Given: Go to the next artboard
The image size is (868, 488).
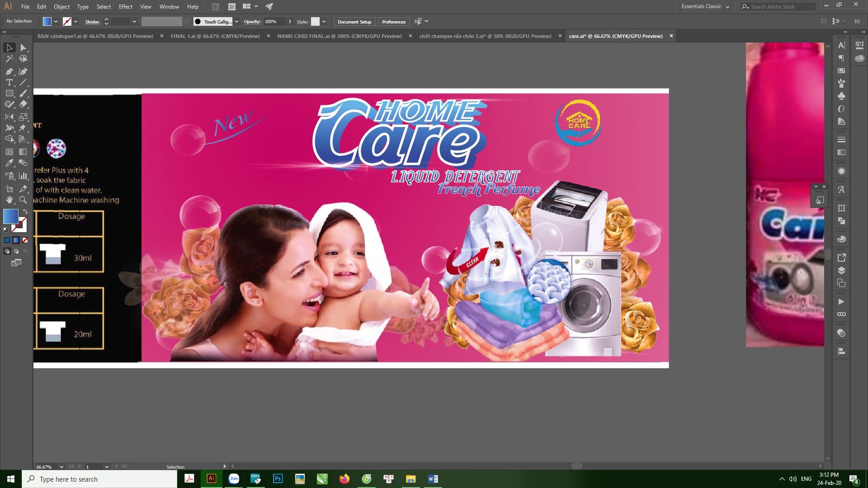Looking at the screenshot, I should click(x=117, y=467).
